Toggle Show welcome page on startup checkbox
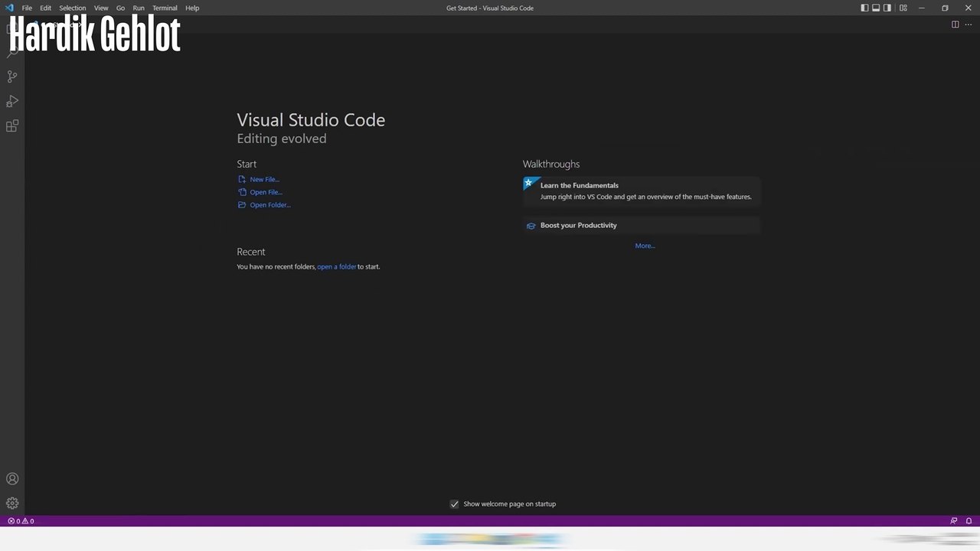This screenshot has width=980, height=551. [x=454, y=504]
